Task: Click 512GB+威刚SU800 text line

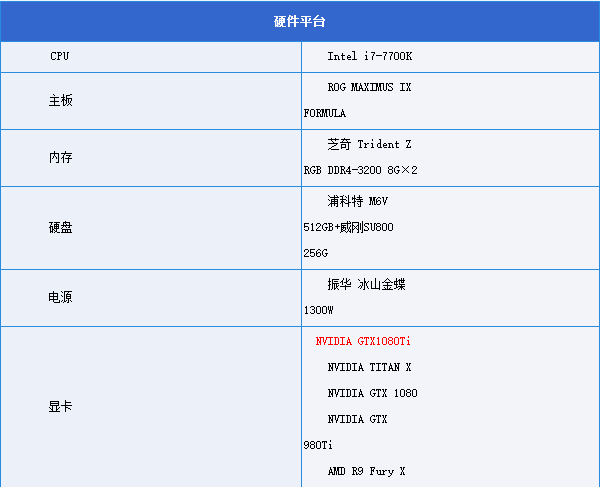Action: click(348, 227)
